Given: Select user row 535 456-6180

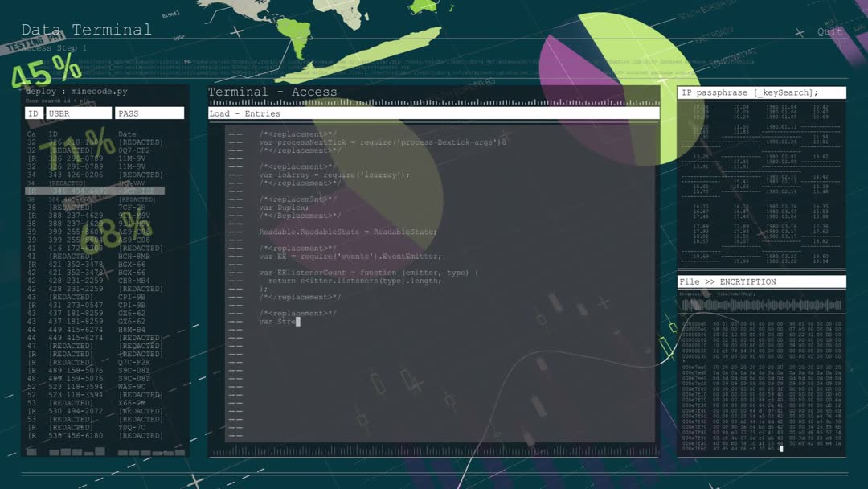Looking at the screenshot, I should click(x=95, y=436).
